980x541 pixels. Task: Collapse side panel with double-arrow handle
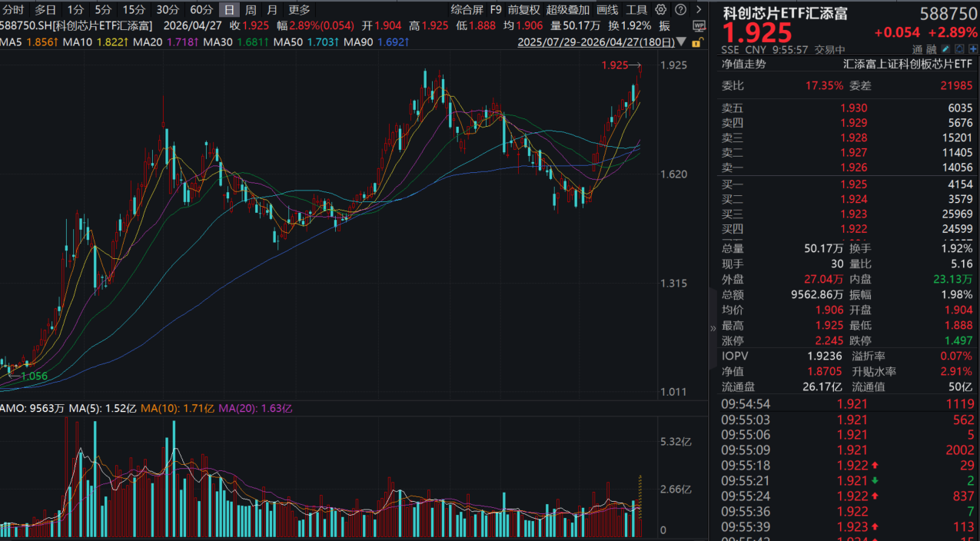point(713,328)
